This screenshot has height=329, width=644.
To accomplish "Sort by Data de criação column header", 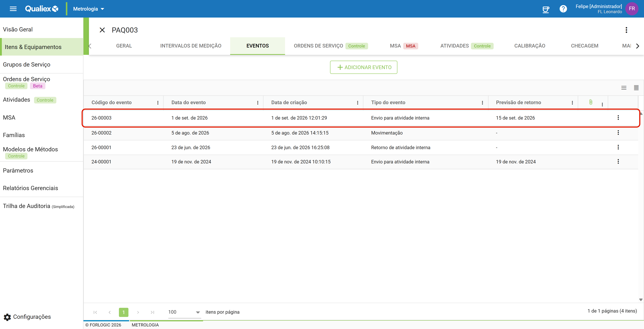I will click(x=289, y=102).
